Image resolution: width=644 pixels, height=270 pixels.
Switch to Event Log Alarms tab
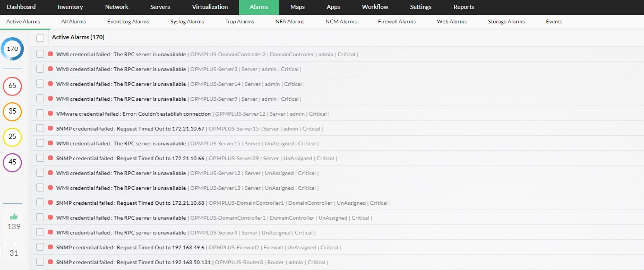[128, 22]
